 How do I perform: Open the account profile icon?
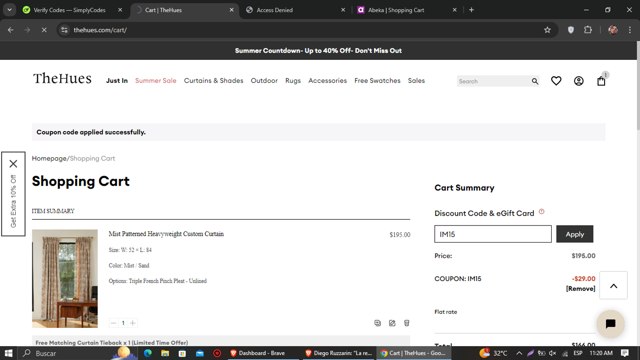tap(578, 81)
